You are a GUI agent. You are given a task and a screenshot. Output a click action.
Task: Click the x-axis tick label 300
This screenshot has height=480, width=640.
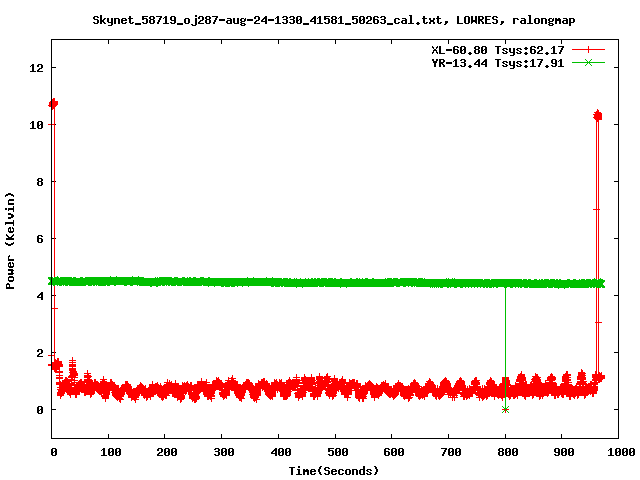click(x=223, y=452)
